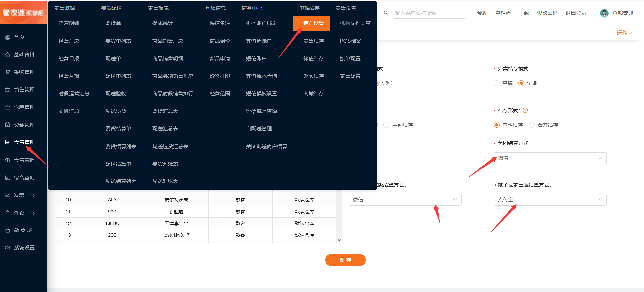Open the 微信 dropdown left of 饿了么零售版结算方式
This screenshot has width=644, height=292.
click(x=405, y=200)
